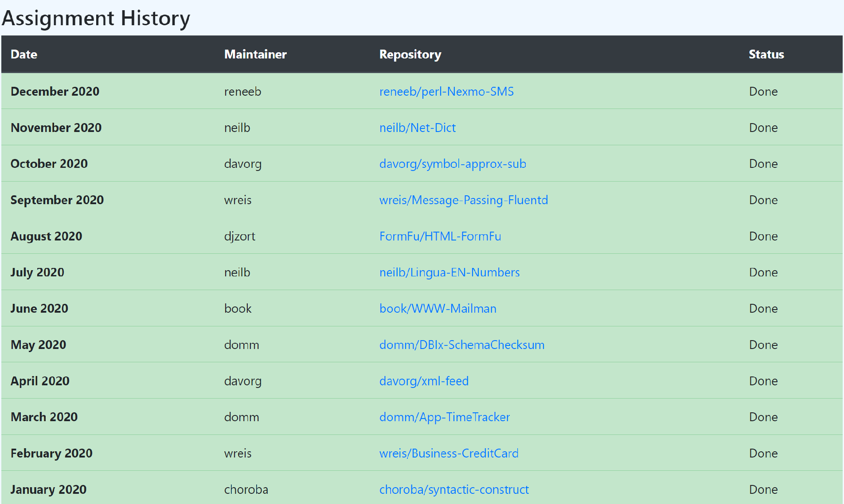This screenshot has width=844, height=504.
Task: Click Done status in April 2020 row
Action: (x=763, y=381)
